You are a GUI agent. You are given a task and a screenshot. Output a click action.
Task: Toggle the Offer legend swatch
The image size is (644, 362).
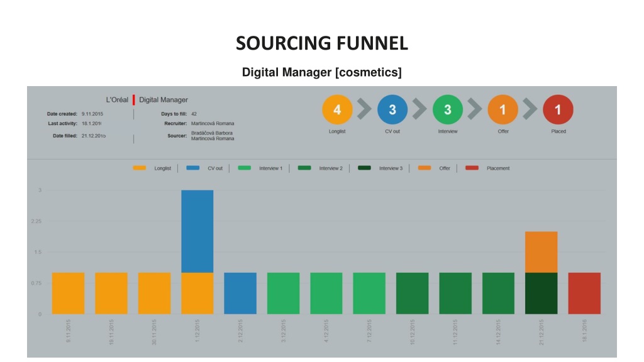coord(425,168)
